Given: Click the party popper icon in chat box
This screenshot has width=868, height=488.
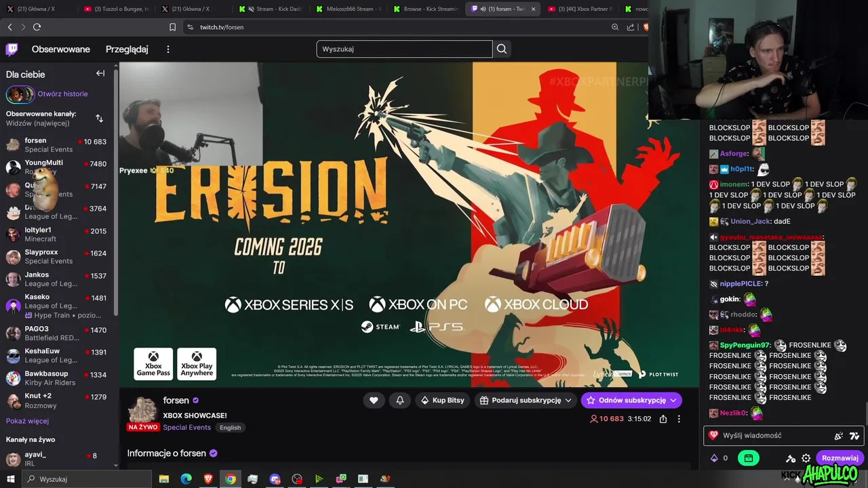Looking at the screenshot, I should (x=839, y=436).
